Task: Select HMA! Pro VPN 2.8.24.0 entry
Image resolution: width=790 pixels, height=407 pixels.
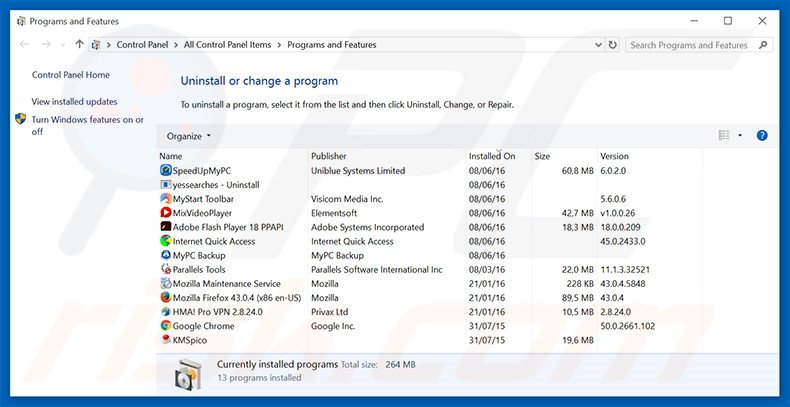Action: coord(218,311)
